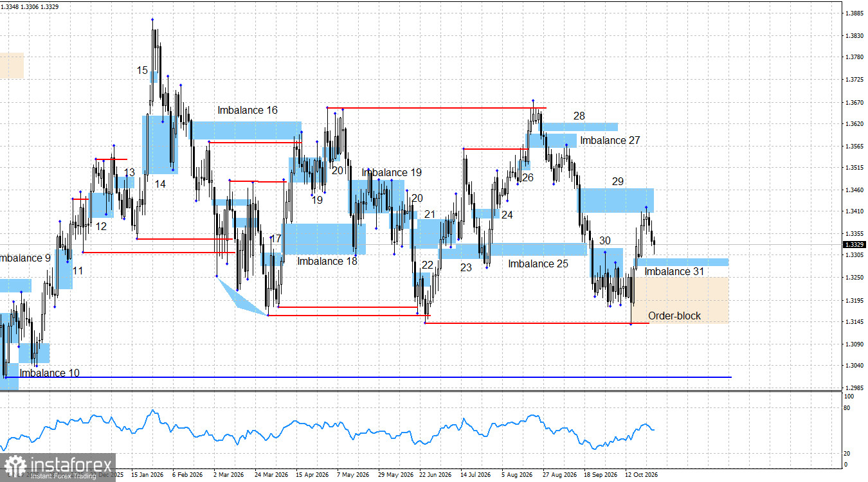Click the Imbalance 27 label
Screen dimensions: 868x482
coord(610,140)
